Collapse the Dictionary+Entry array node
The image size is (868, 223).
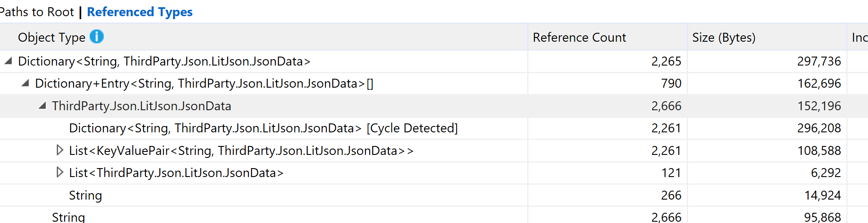(x=25, y=83)
